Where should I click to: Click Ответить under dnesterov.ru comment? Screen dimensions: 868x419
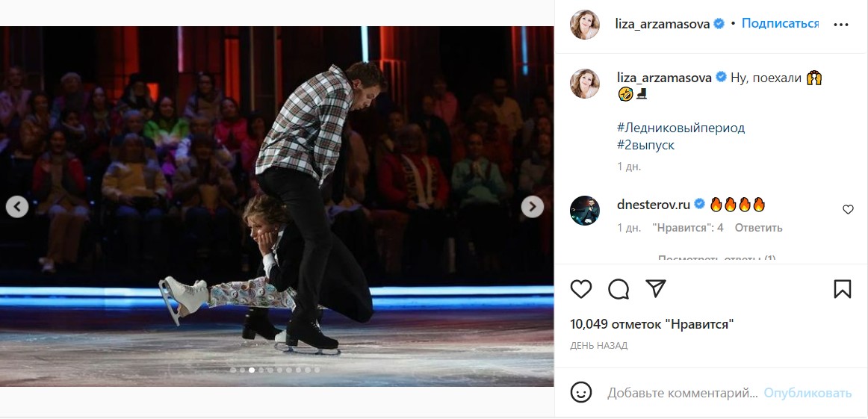[758, 228]
